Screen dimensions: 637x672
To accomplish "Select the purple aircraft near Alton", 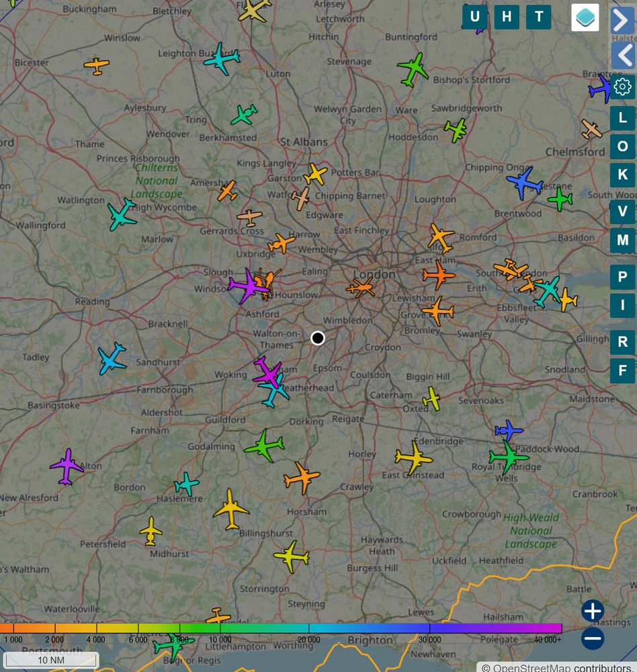I will click(x=67, y=467).
